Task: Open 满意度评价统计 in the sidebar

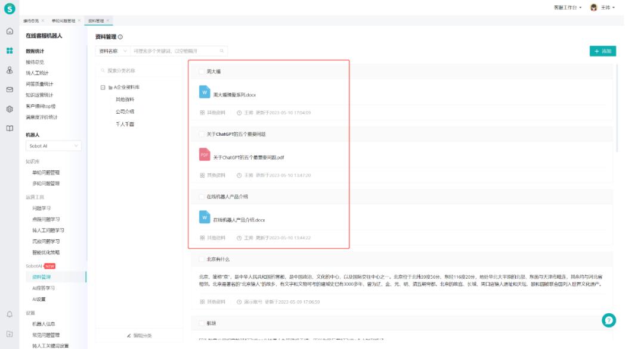Action: 42,117
